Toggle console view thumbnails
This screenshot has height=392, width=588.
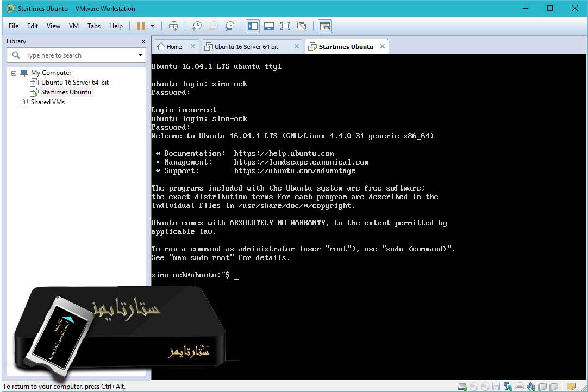point(268,26)
